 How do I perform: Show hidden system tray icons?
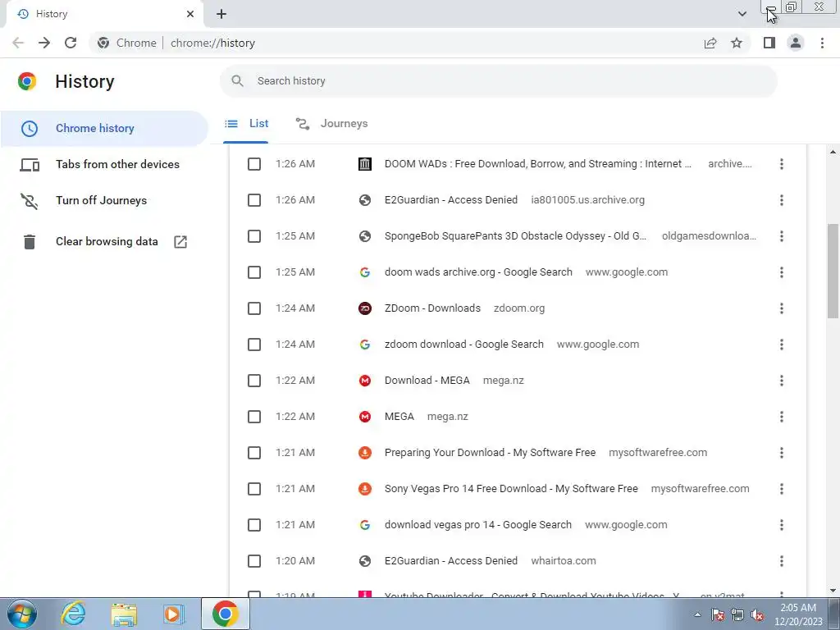[697, 614]
